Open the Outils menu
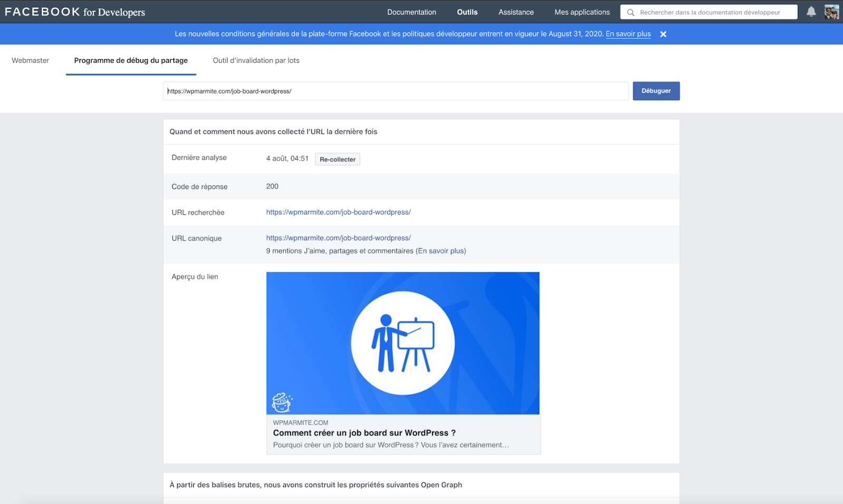The width and height of the screenshot is (843, 504). coord(467,12)
